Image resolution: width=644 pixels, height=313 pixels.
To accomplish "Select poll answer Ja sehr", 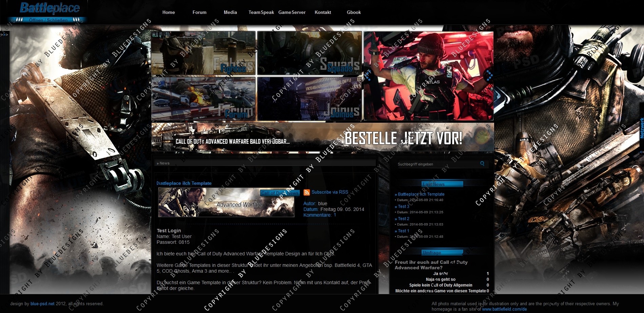I will click(x=441, y=274).
